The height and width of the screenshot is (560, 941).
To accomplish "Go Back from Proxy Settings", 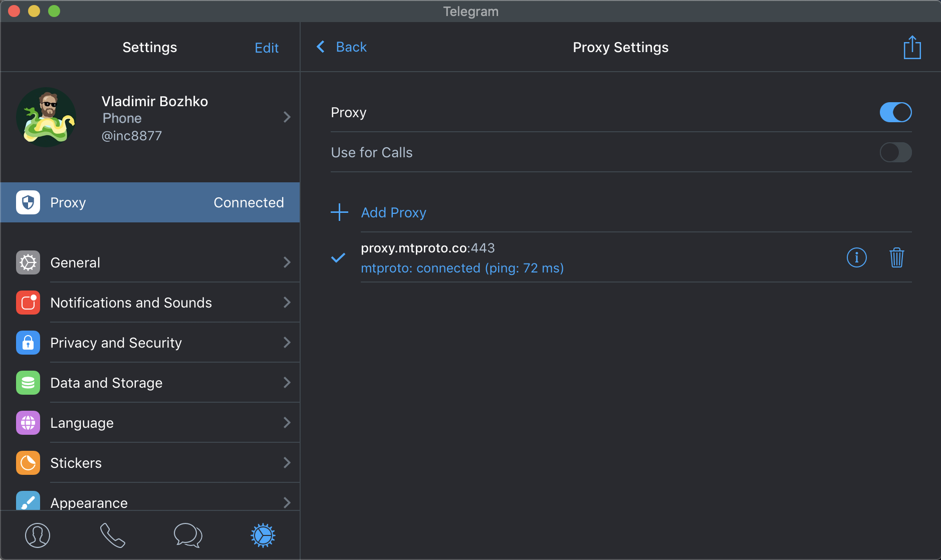I will (x=342, y=47).
